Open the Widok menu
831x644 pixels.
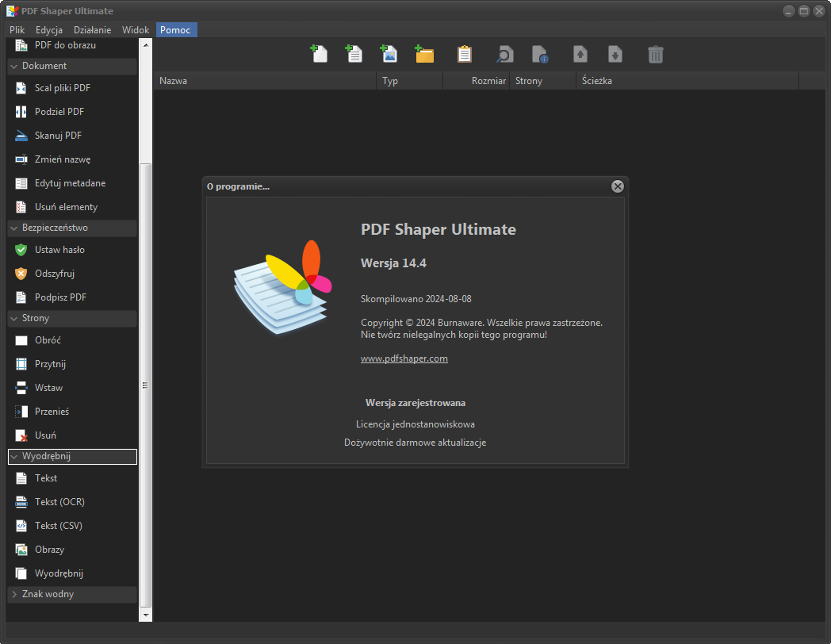click(135, 30)
